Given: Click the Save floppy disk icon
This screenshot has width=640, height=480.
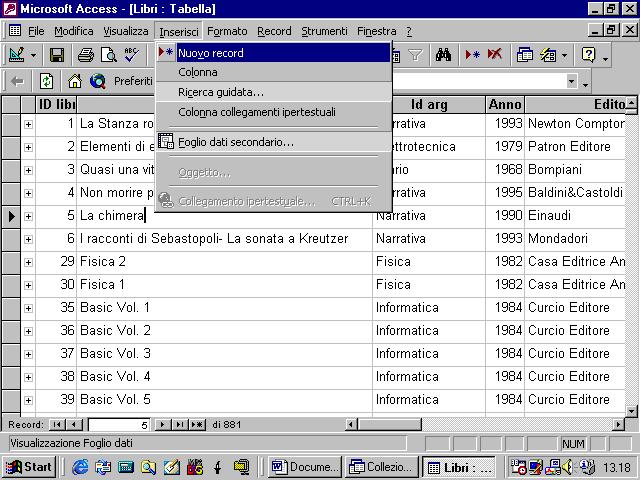Looking at the screenshot, I should click(x=57, y=55).
